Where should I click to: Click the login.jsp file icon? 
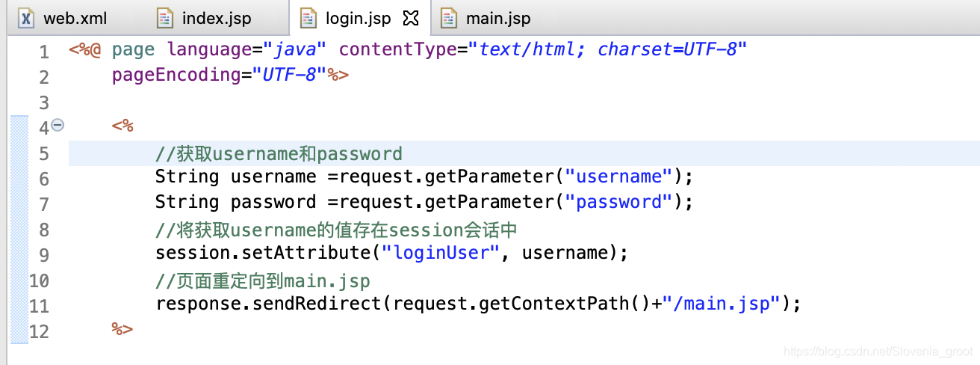(308, 18)
